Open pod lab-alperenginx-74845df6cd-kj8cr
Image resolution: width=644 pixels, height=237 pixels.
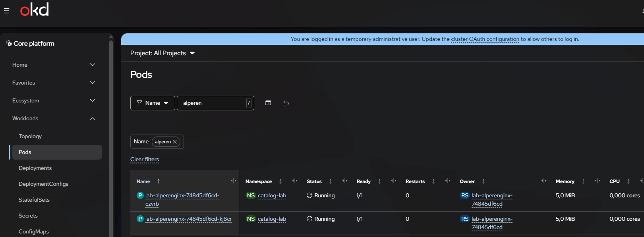(x=188, y=219)
